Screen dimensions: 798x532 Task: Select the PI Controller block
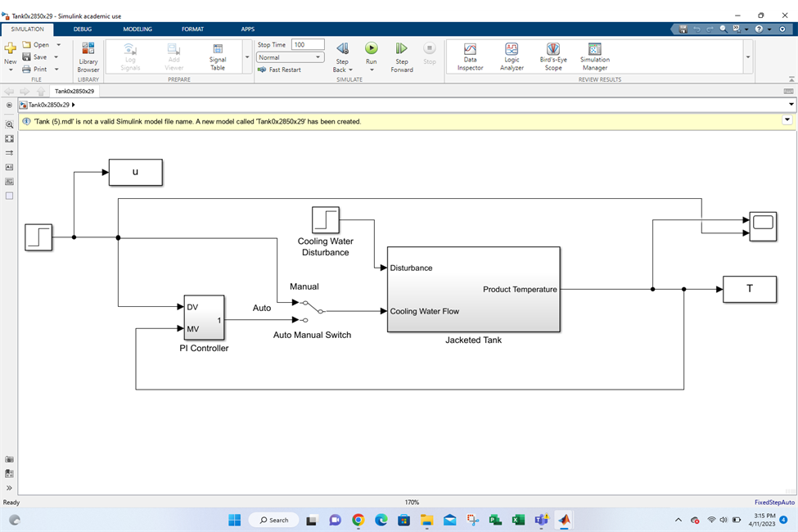pos(204,318)
